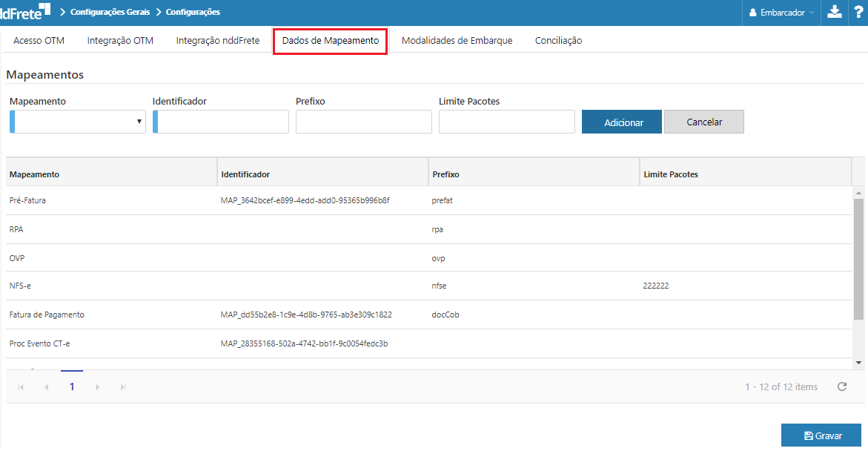Go to next page arrow
Viewport: 868px width, 454px height.
97,387
